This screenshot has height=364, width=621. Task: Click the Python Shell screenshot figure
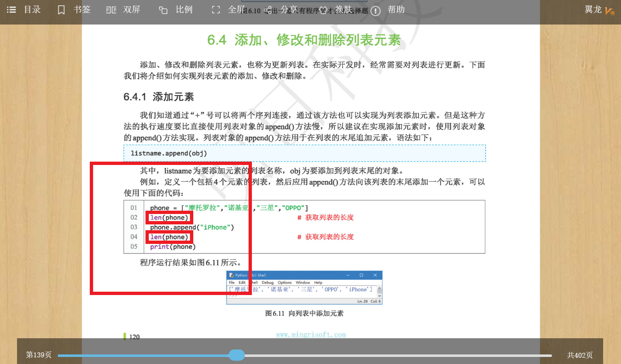click(304, 288)
